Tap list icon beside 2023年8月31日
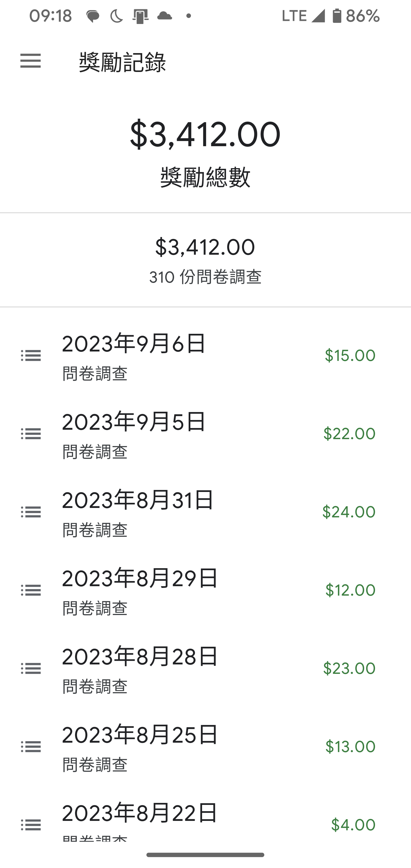The image size is (411, 868). 31,512
